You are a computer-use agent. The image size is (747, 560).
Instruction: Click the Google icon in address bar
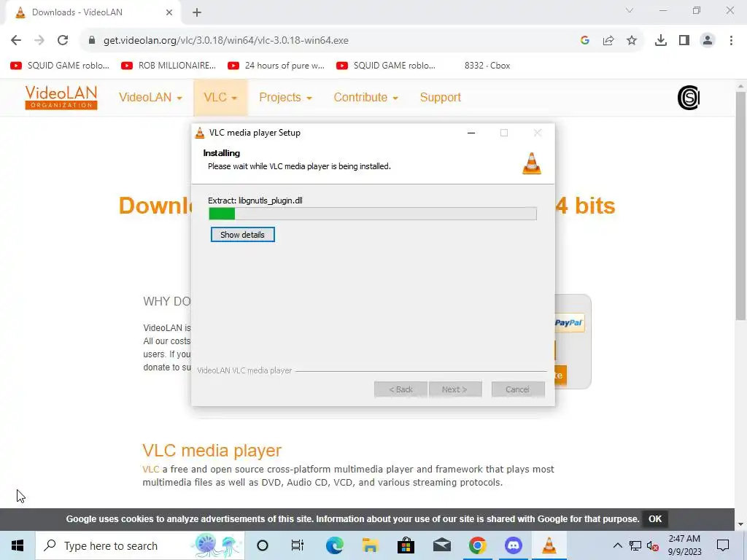point(585,41)
